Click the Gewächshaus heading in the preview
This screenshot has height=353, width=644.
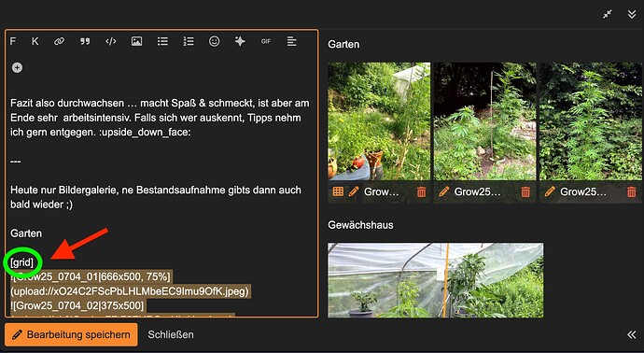(360, 225)
